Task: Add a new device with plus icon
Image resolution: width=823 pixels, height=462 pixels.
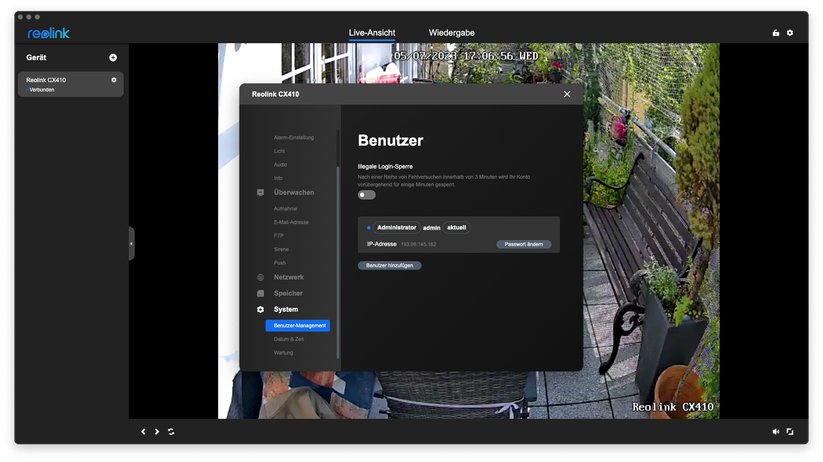Action: pos(113,58)
